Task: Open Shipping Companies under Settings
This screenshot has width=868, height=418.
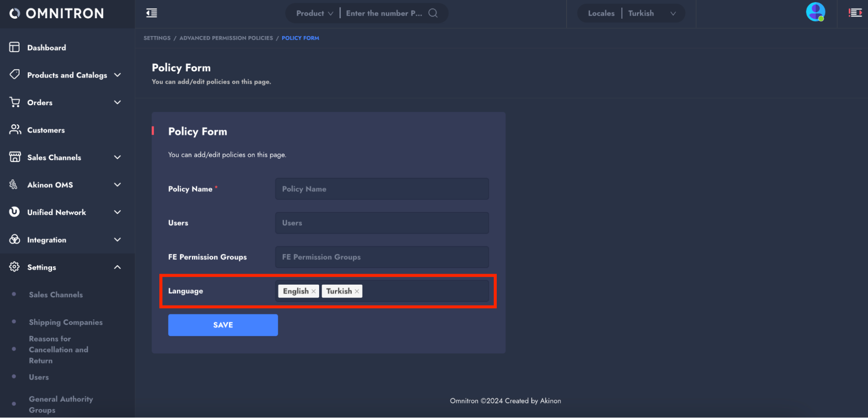Action: [66, 322]
